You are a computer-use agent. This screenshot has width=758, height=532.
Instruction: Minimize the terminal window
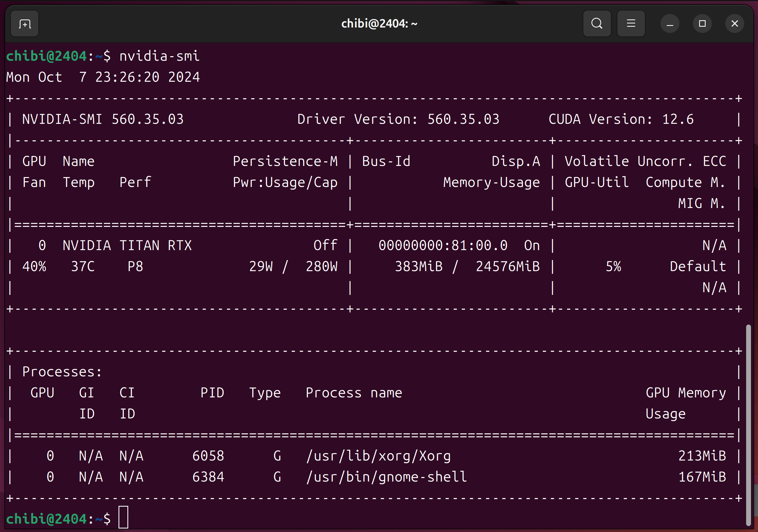670,24
